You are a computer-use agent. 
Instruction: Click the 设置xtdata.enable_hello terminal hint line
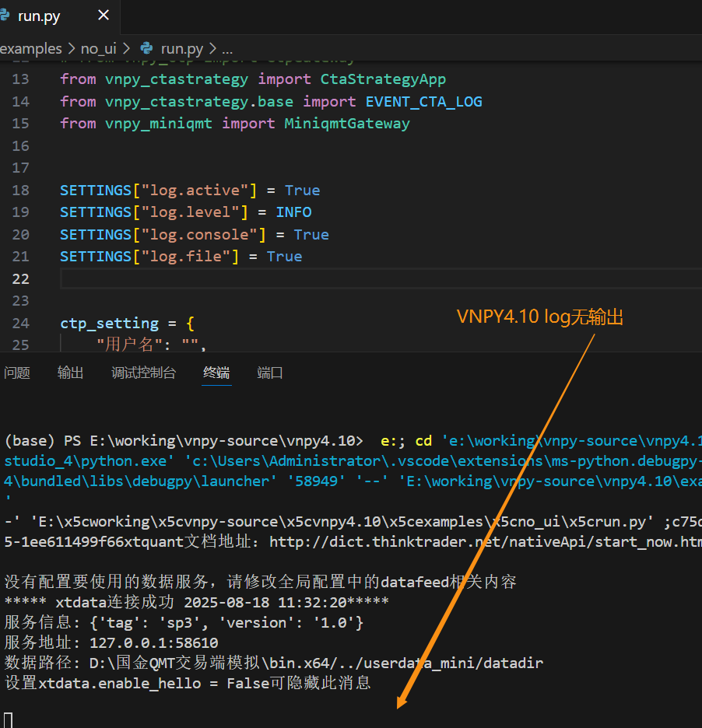[188, 683]
